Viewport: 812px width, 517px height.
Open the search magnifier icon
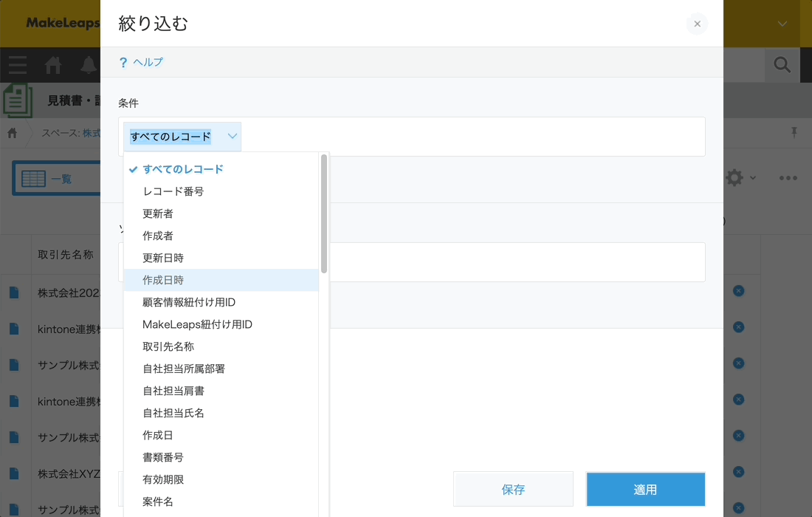coord(782,65)
